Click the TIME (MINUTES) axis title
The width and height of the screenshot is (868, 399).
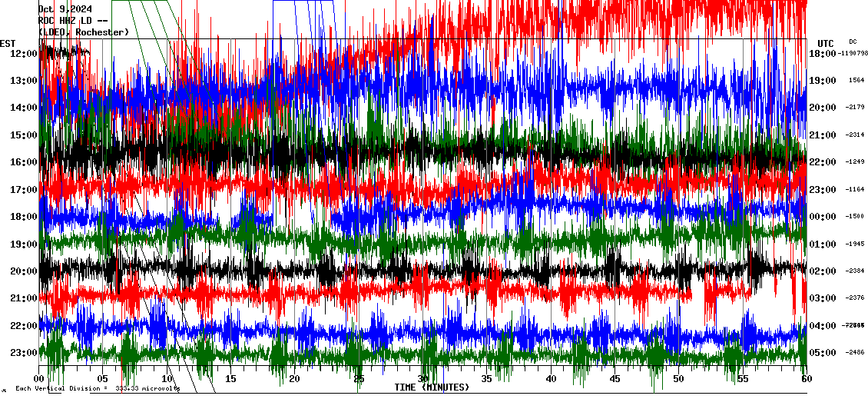[x=432, y=387]
